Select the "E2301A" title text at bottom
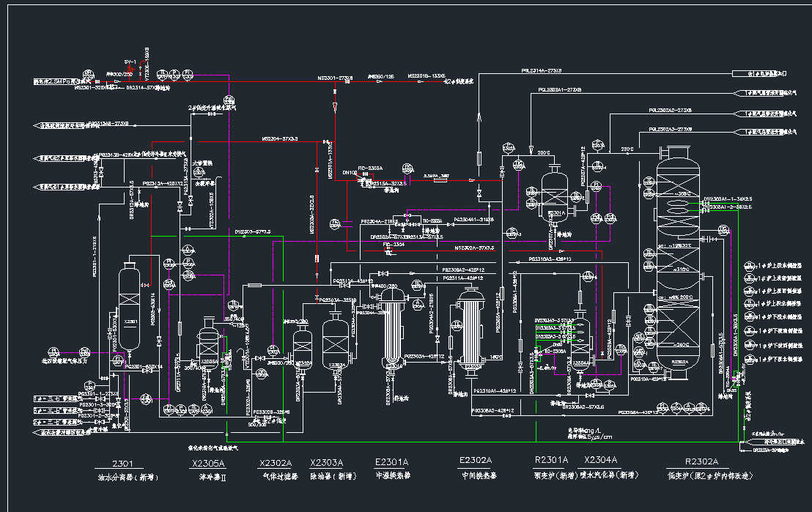This screenshot has height=512, width=812. pyautogui.click(x=391, y=462)
